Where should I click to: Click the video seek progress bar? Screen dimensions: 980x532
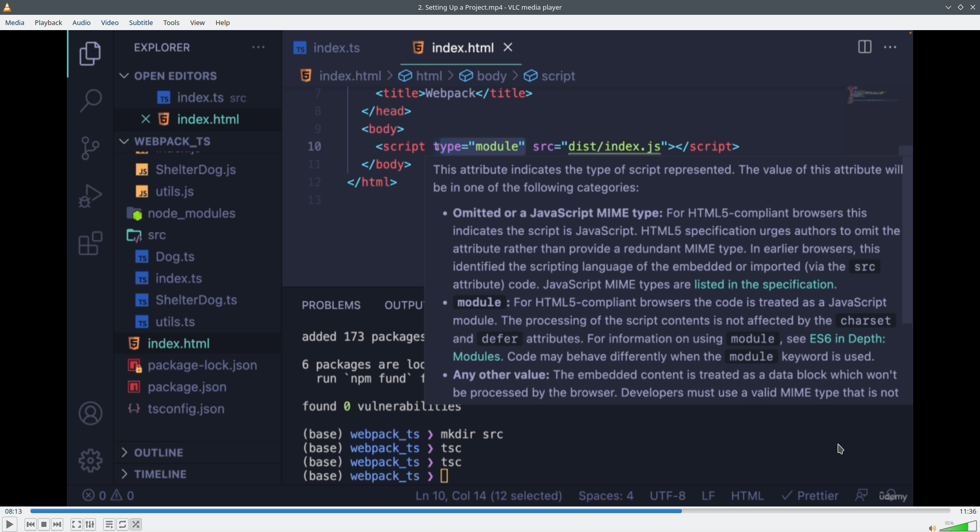coord(490,511)
